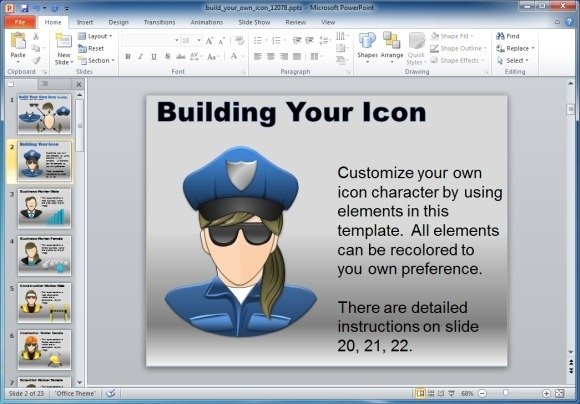580x404 pixels.
Task: Click the Decrease Font Size icon
Action: click(222, 40)
